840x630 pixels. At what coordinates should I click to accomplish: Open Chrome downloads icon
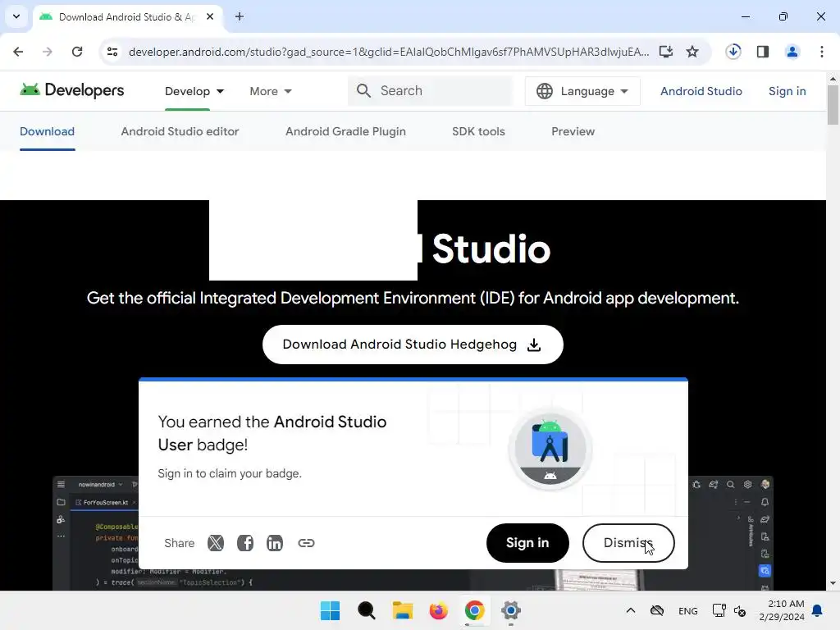733,52
